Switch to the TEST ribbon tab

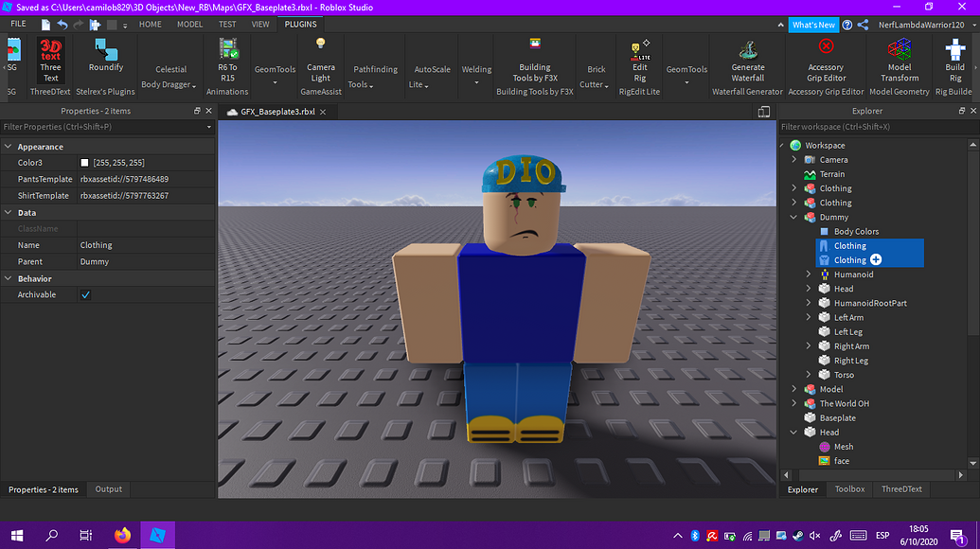[x=227, y=25]
